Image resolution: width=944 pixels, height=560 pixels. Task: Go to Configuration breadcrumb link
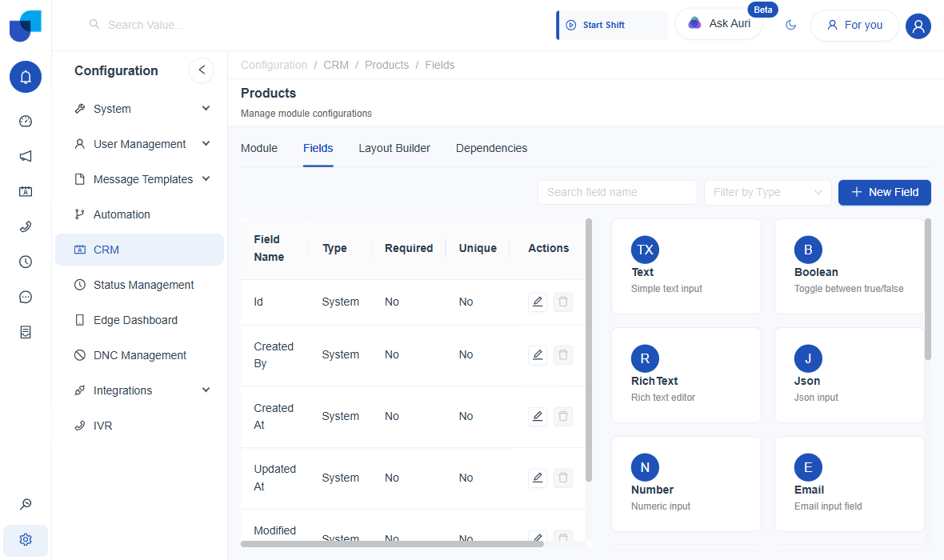click(x=274, y=65)
